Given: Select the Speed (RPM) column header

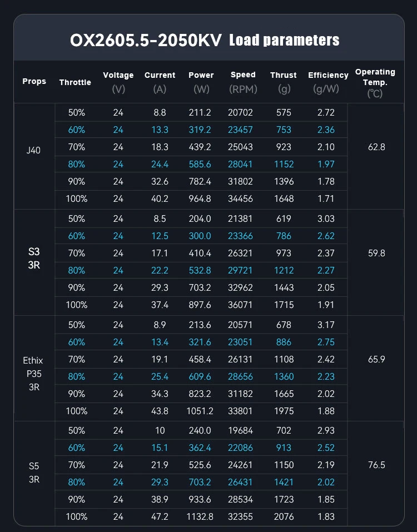Looking at the screenshot, I should (x=242, y=82).
